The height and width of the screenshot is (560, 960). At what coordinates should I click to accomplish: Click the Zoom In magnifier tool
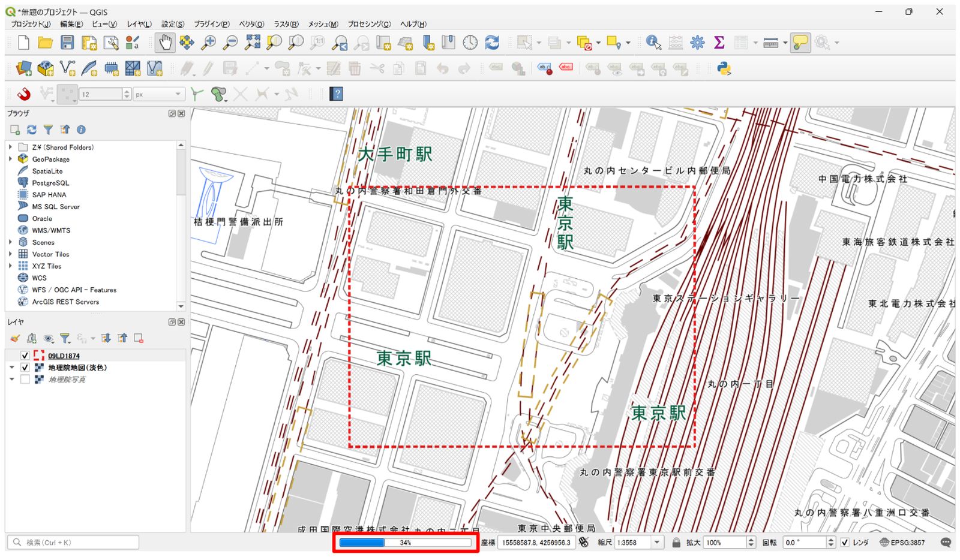[x=208, y=43]
